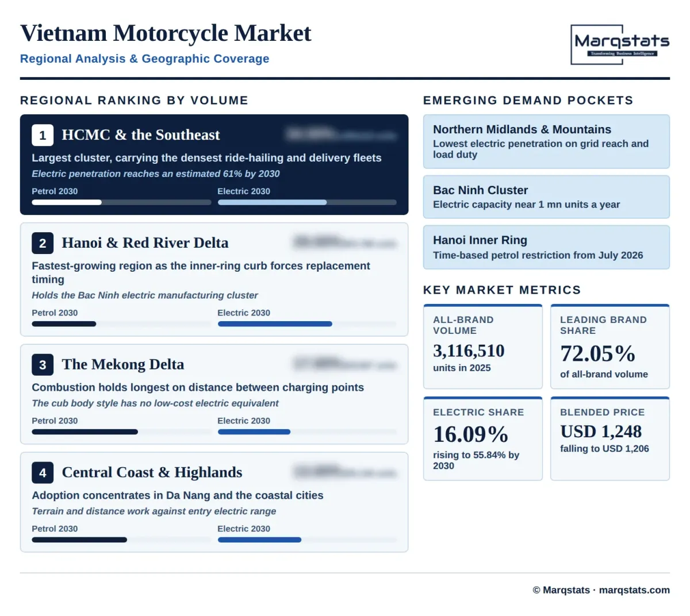Click the rank 3 number badge
690x616 pixels.
[x=43, y=365]
